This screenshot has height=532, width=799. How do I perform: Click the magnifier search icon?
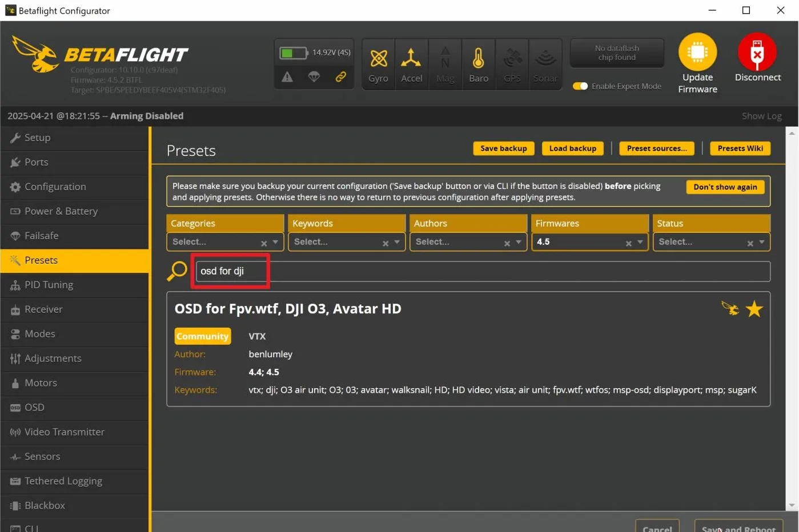(177, 271)
